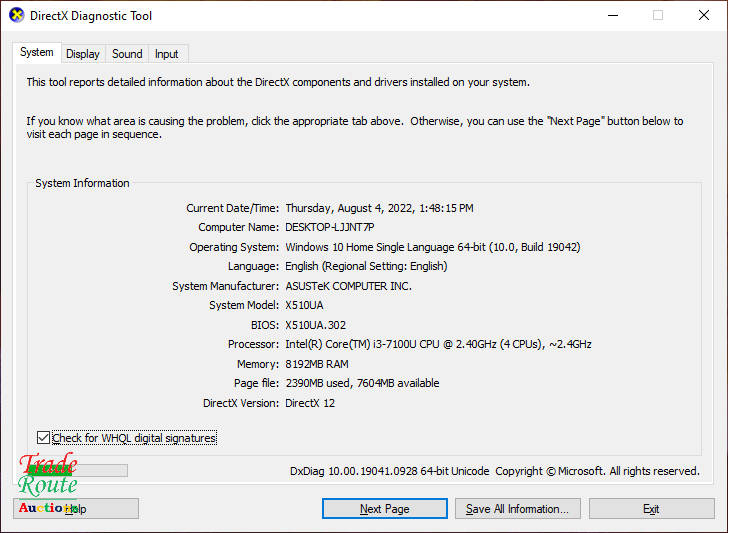Image resolution: width=730 pixels, height=533 pixels.
Task: Close the DirectX Diagnostic Tool window
Action: point(704,16)
